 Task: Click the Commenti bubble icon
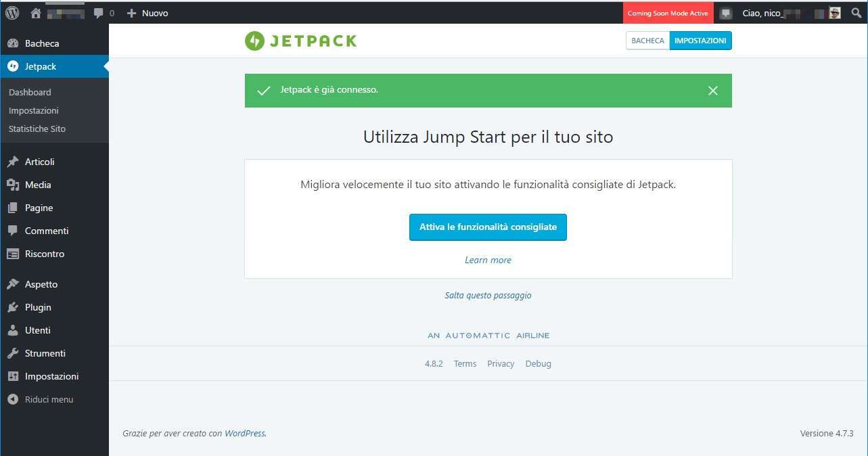point(13,231)
